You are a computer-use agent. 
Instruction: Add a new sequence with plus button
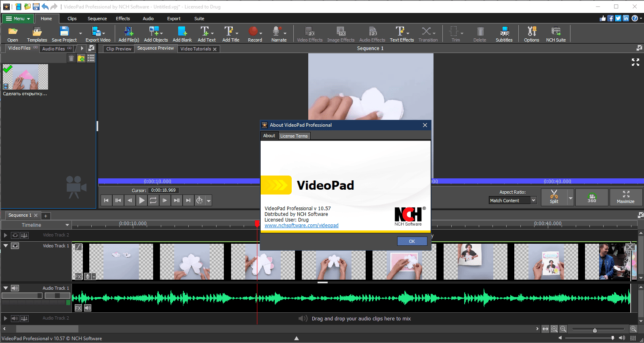coord(46,216)
